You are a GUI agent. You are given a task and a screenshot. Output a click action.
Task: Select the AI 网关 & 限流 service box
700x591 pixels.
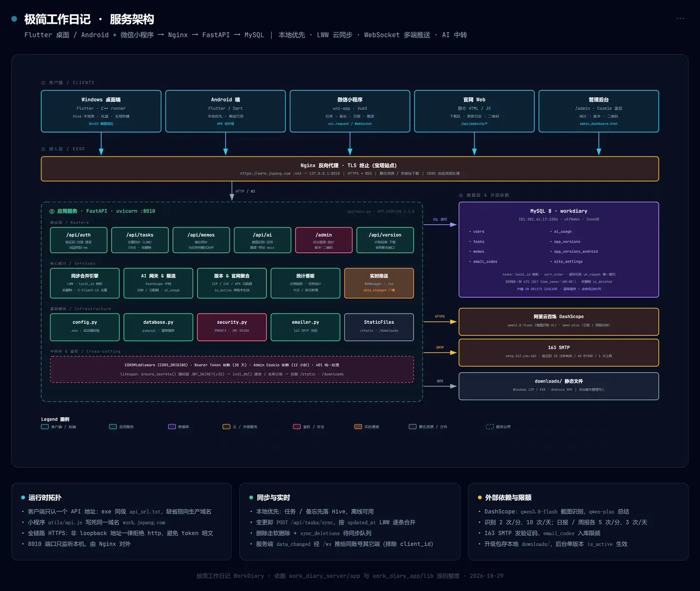[158, 283]
